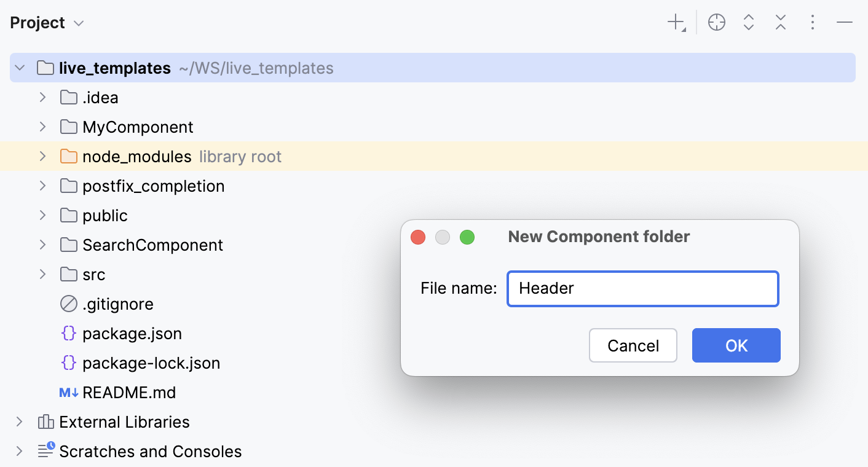Click the Expand All icon

748,22
